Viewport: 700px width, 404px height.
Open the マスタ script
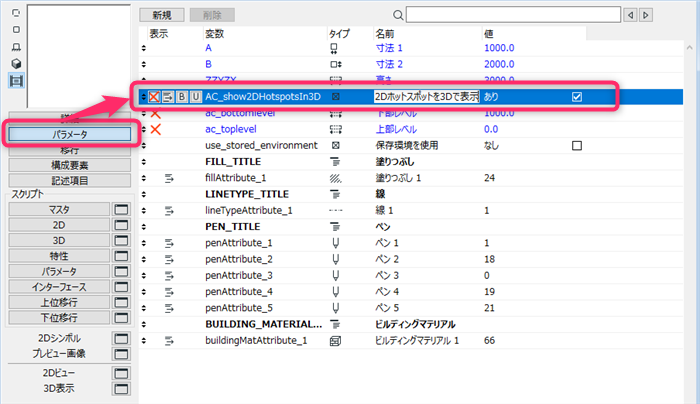[x=59, y=209]
